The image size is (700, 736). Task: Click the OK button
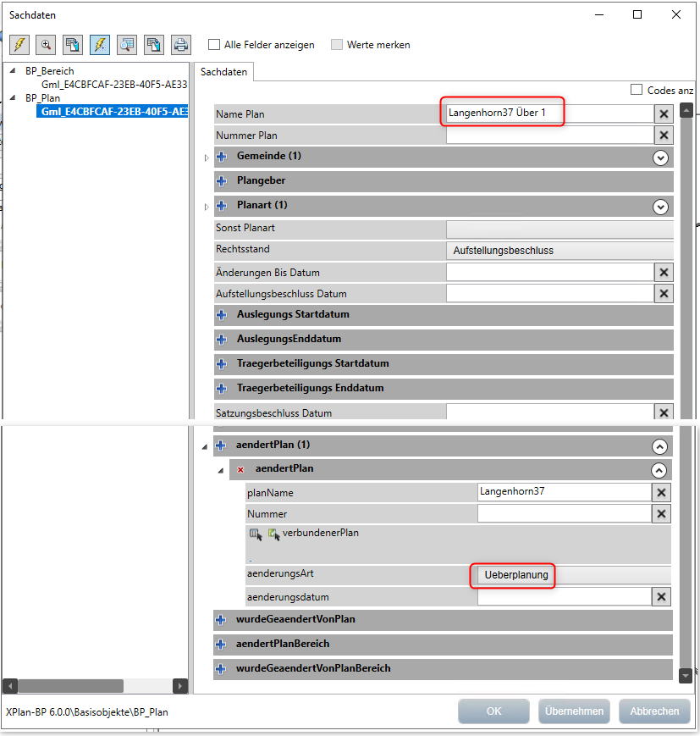493,711
